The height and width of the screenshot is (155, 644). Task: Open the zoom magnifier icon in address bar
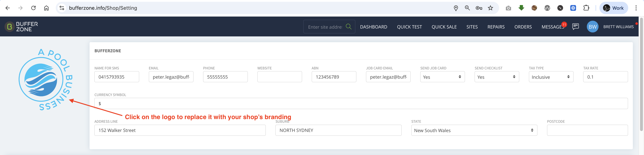467,8
